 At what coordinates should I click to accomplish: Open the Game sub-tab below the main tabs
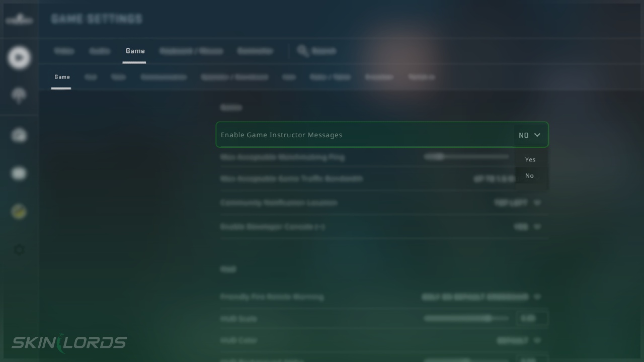tap(62, 77)
